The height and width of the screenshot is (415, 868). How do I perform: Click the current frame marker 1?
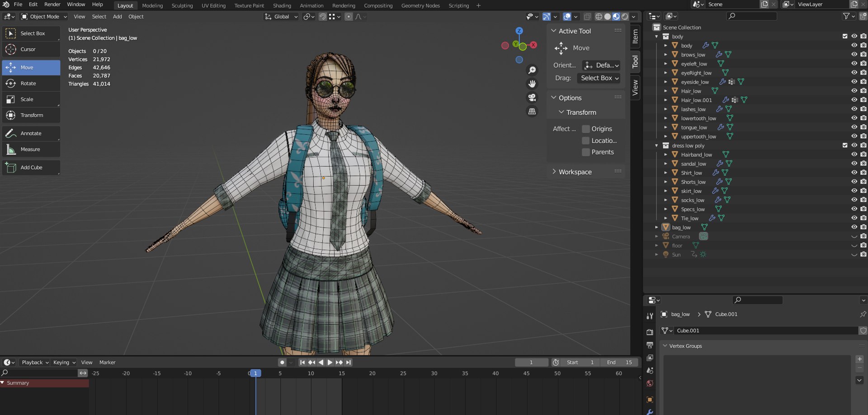tap(255, 373)
